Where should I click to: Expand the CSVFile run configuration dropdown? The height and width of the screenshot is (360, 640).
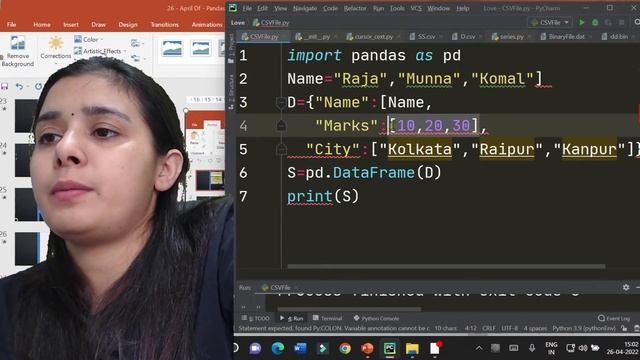[550, 22]
